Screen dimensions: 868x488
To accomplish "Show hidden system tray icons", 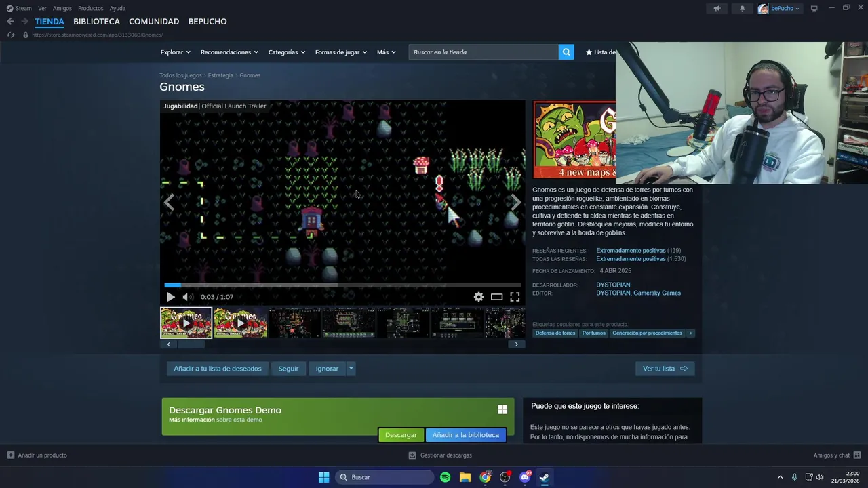I will click(780, 477).
